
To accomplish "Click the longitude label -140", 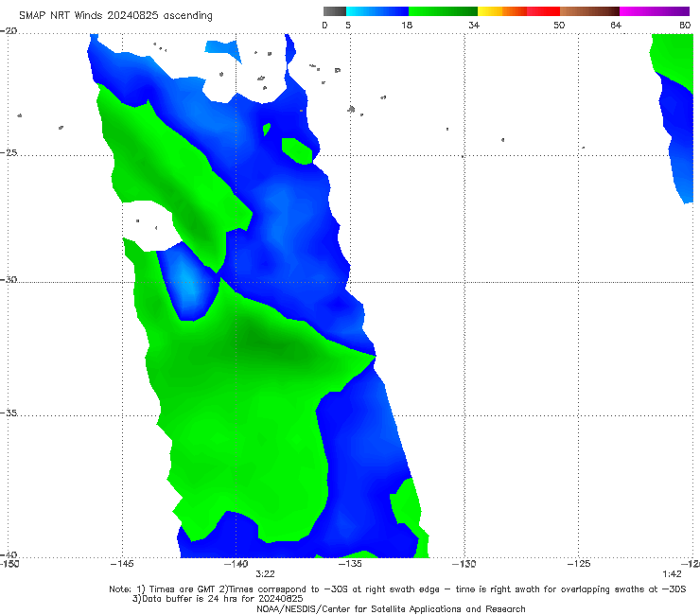I will (236, 564).
